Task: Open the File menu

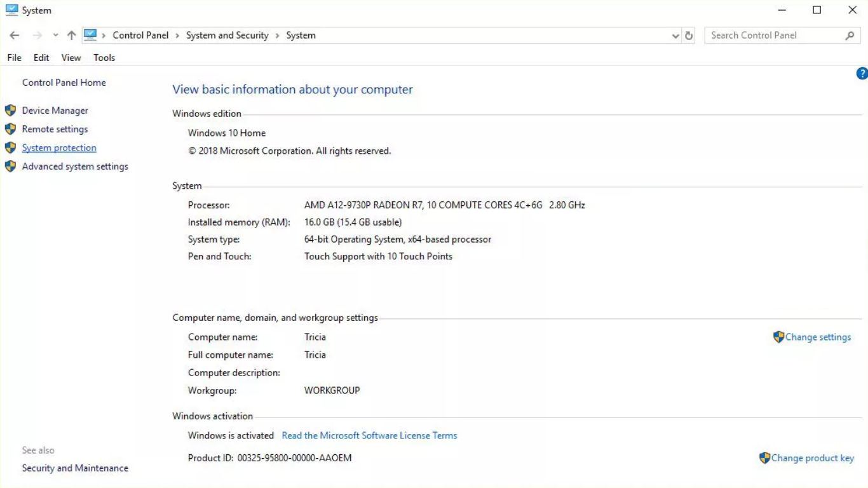Action: coord(14,58)
